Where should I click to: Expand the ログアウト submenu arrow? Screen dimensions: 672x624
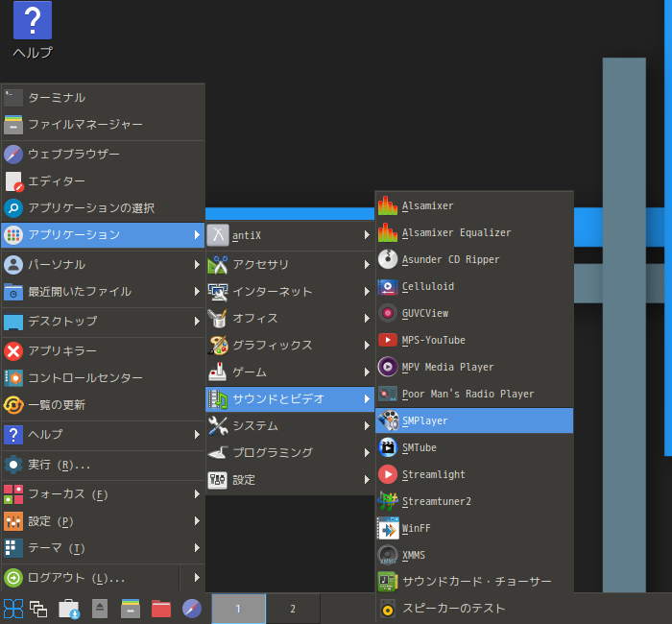(197, 578)
